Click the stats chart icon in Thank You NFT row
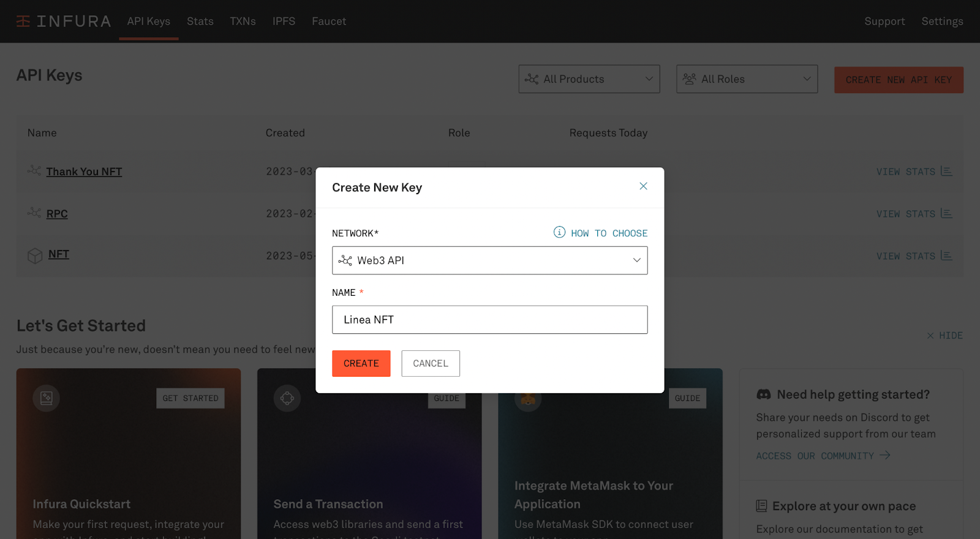 coord(946,171)
